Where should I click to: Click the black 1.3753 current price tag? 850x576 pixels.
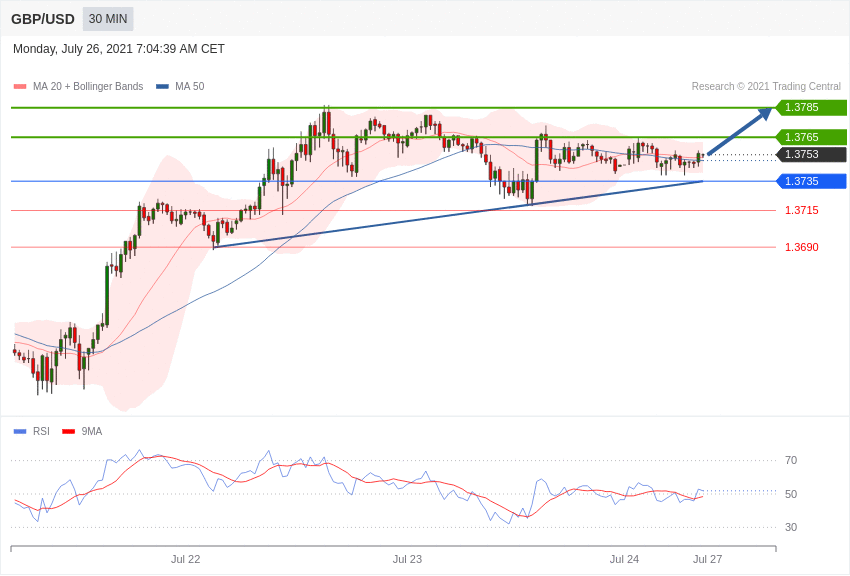[811, 154]
